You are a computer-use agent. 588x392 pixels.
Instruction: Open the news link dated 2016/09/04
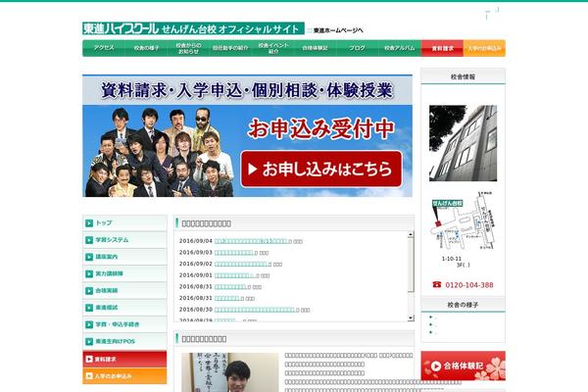(252, 241)
